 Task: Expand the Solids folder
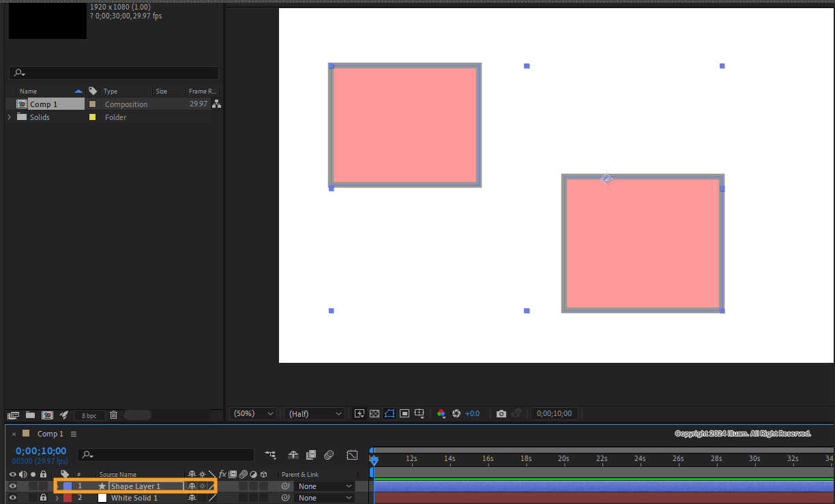pos(10,117)
